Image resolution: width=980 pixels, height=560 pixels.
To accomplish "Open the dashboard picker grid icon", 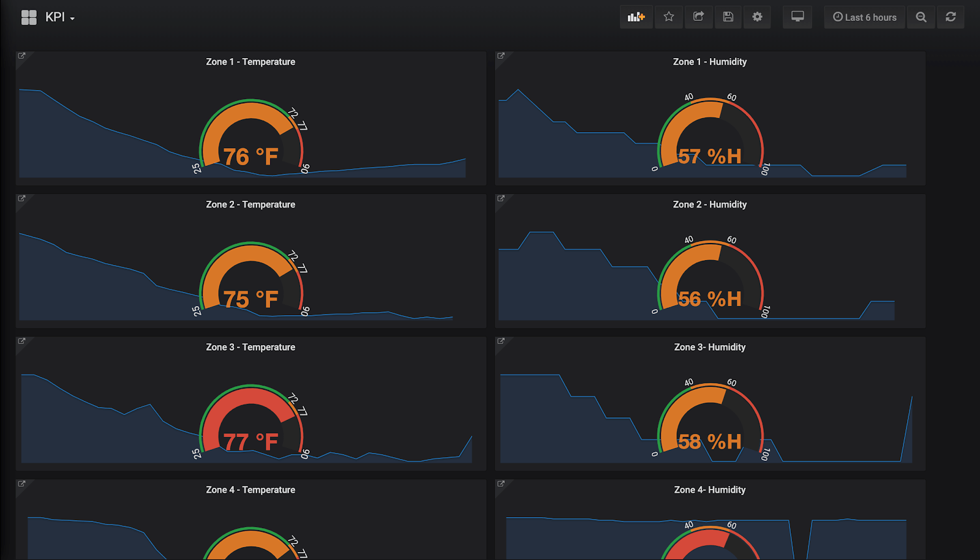I will pyautogui.click(x=28, y=17).
